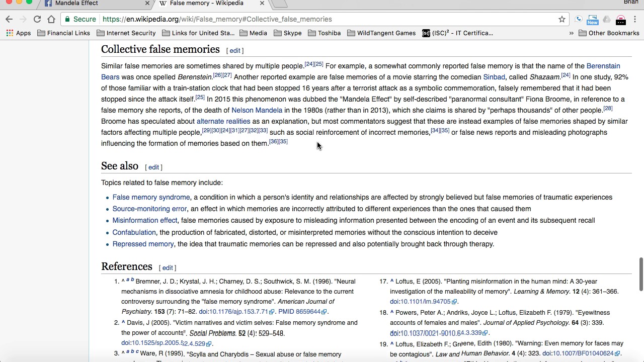Screen dimensions: 644x362
Task: Open the Confabulation link
Action: tap(134, 232)
